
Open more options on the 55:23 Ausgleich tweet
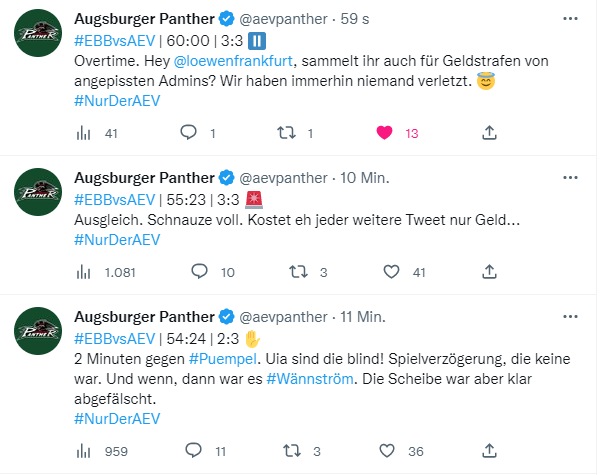coord(570,178)
